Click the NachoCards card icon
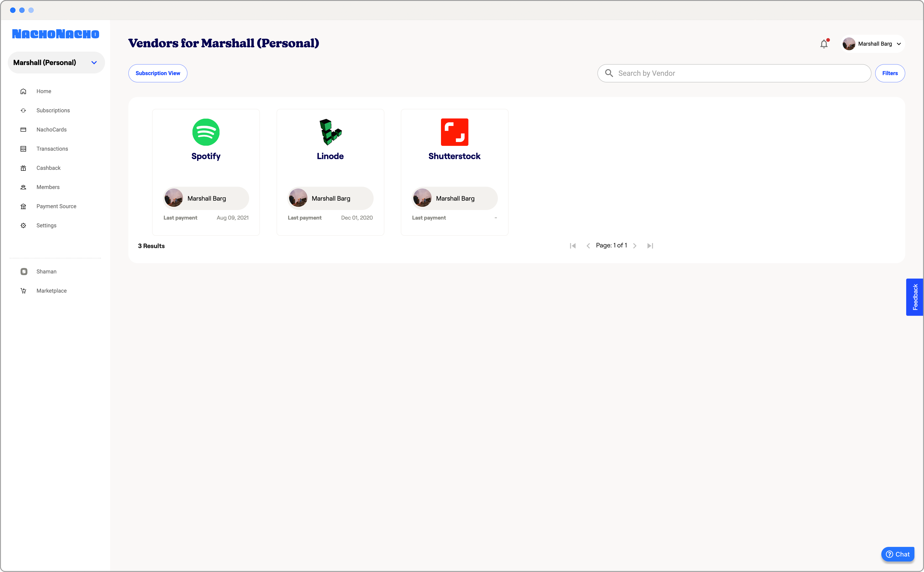The image size is (924, 572). 23,130
